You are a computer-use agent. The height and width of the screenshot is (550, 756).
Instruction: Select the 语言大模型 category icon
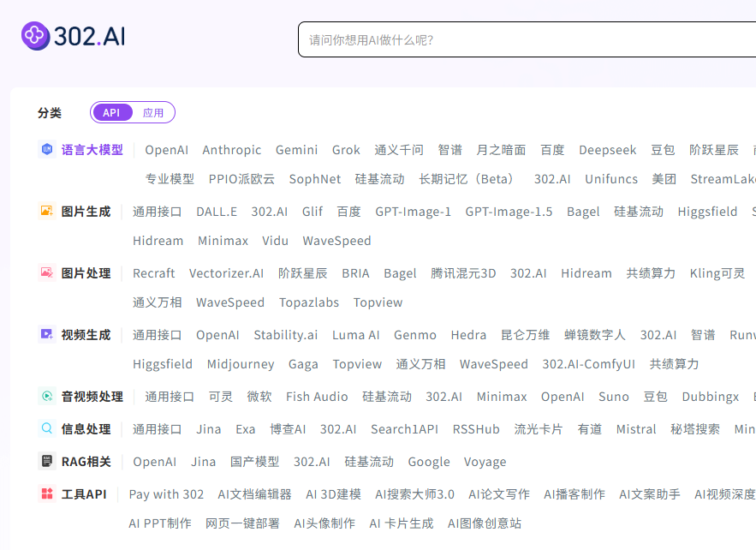click(x=47, y=150)
